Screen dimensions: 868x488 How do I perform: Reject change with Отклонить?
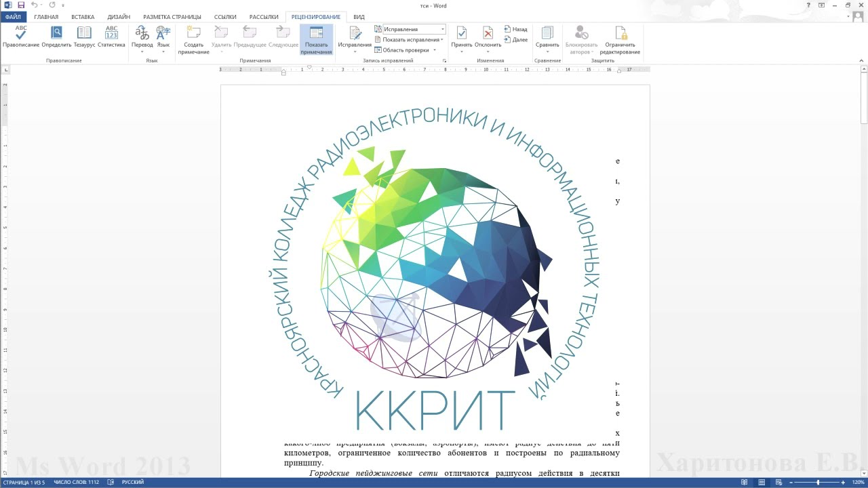[x=488, y=39]
